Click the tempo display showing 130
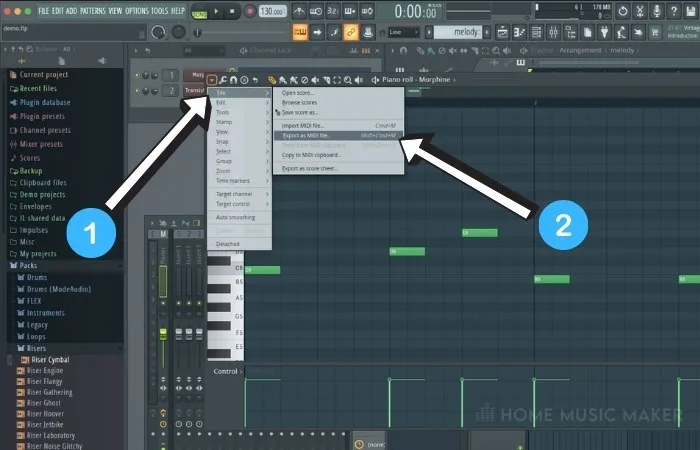The height and width of the screenshot is (450, 700). pyautogui.click(x=271, y=11)
